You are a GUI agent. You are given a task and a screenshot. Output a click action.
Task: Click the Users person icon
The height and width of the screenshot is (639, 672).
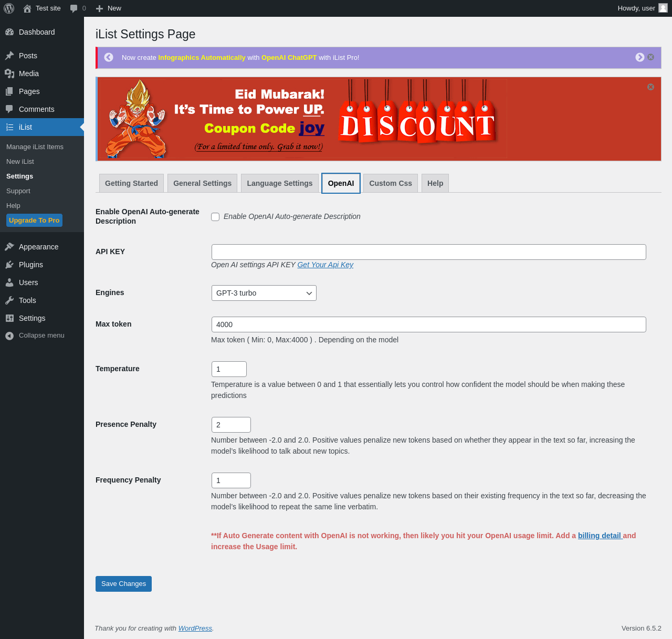9,282
